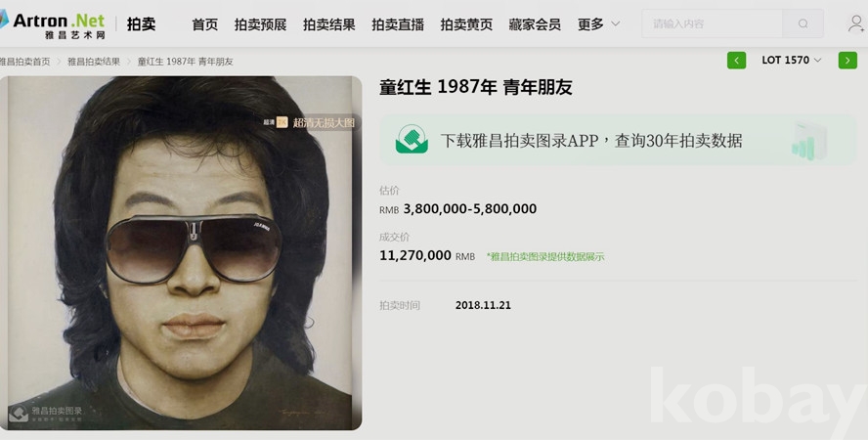Open the user account icon

click(856, 23)
